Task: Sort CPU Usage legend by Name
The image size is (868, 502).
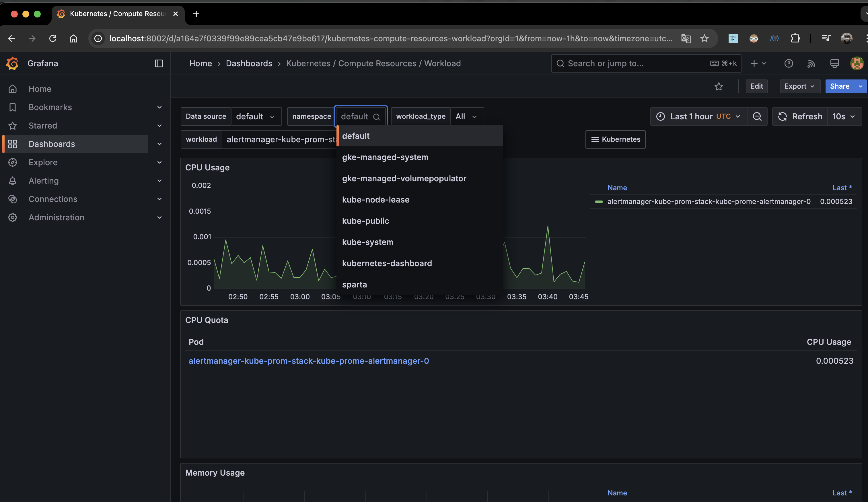Action: (x=617, y=188)
